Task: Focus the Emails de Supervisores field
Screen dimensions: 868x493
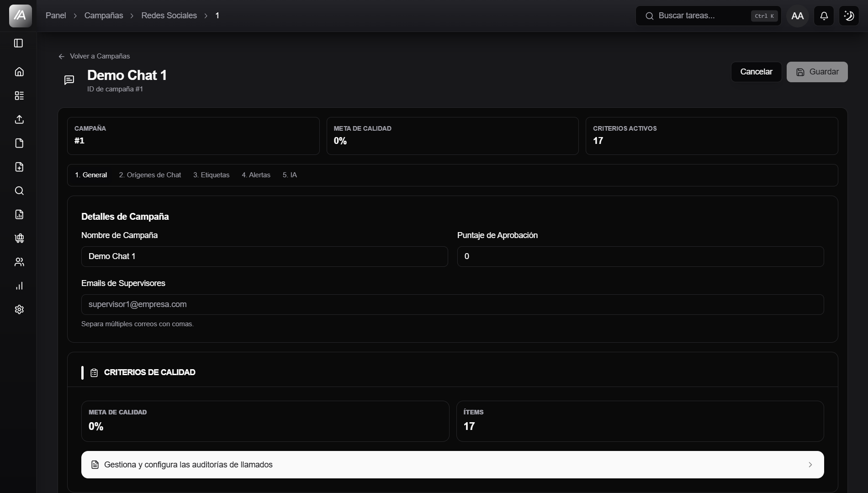Action: pos(452,304)
